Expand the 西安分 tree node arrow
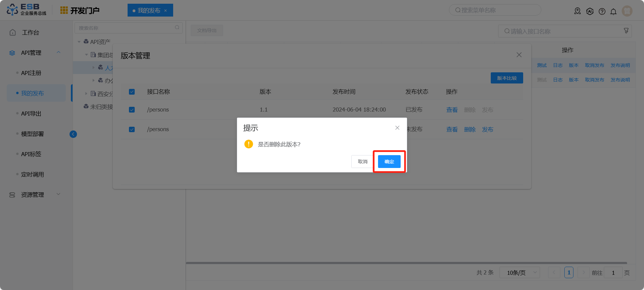Image resolution: width=644 pixels, height=290 pixels. pyautogui.click(x=86, y=94)
